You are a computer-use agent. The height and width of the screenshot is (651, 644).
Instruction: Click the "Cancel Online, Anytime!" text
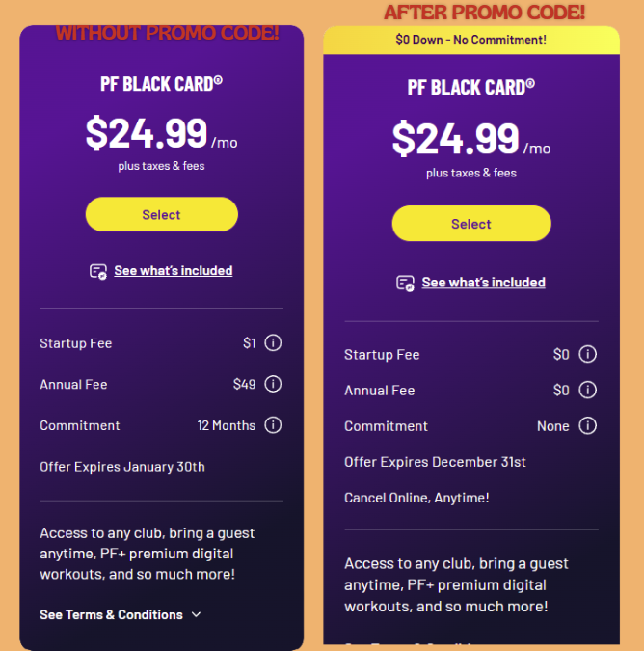(416, 498)
